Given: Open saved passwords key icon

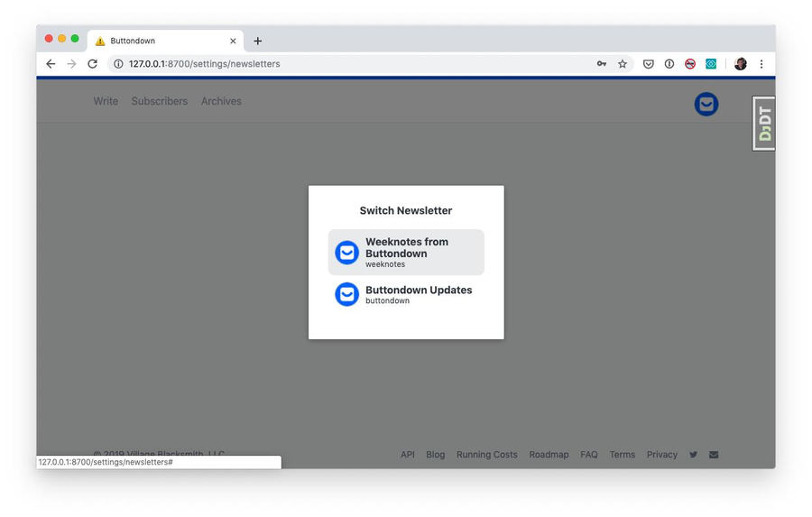Looking at the screenshot, I should 601,64.
